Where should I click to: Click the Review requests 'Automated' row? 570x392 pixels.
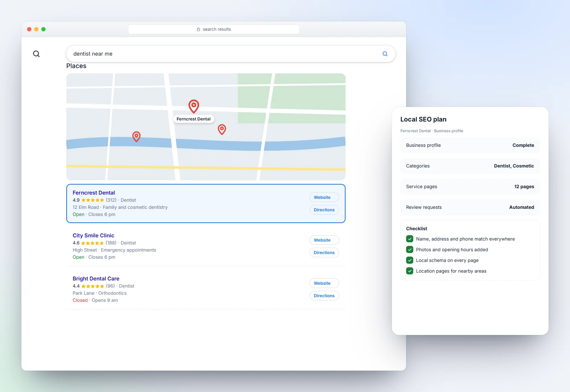[470, 207]
